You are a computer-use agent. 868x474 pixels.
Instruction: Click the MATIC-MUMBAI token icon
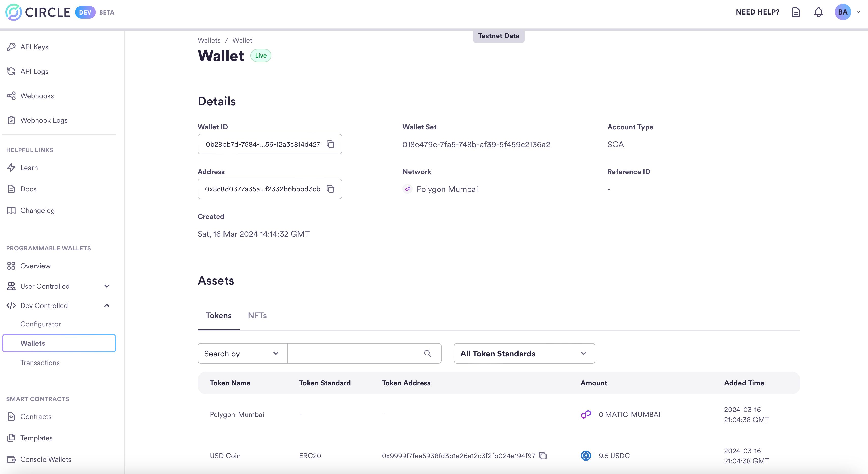point(586,414)
